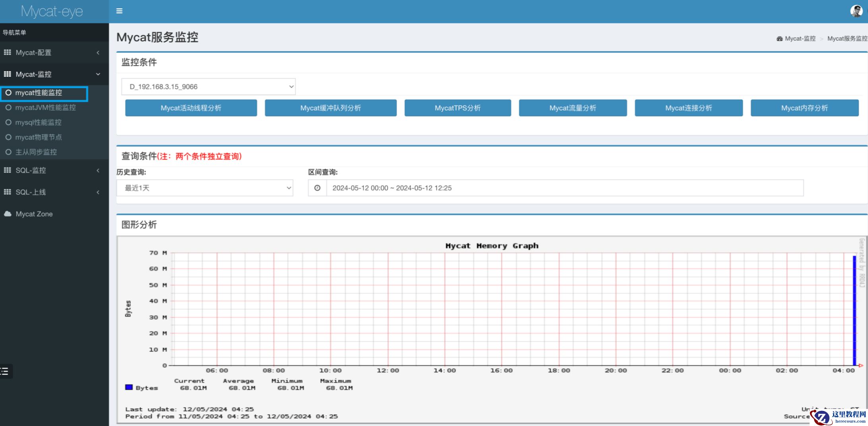868x426 pixels.
Task: Click the dashboard icon in breadcrumb
Action: click(x=779, y=39)
